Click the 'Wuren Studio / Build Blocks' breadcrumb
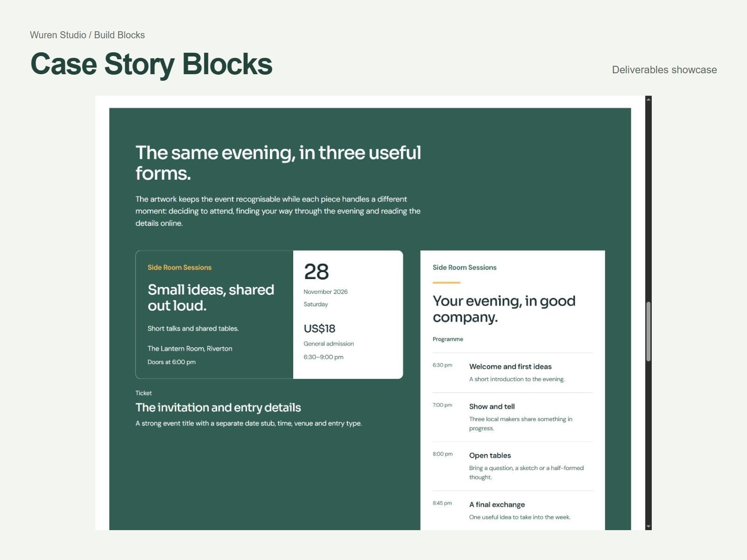This screenshot has width=747, height=560. [x=87, y=35]
